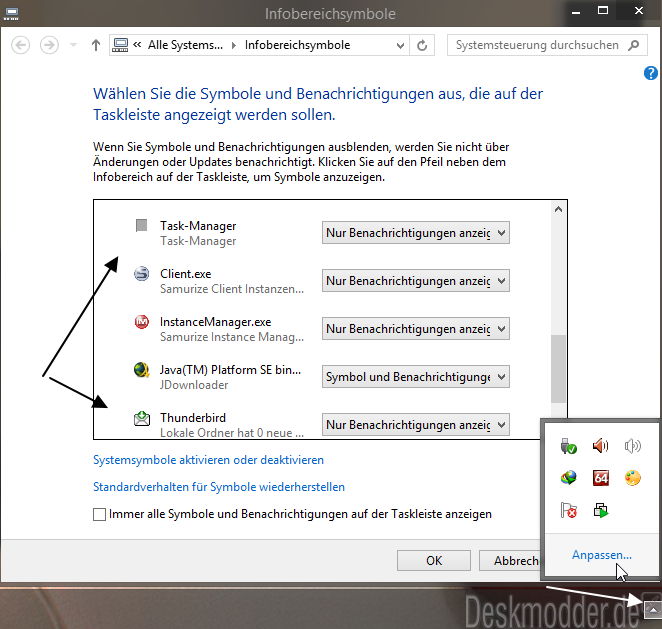This screenshot has width=662, height=629.
Task: Select the JDownloader Java icon
Action: (141, 370)
